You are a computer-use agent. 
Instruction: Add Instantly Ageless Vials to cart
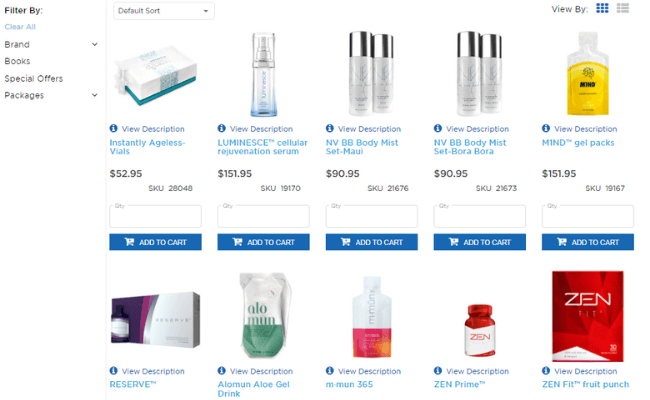pyautogui.click(x=155, y=242)
